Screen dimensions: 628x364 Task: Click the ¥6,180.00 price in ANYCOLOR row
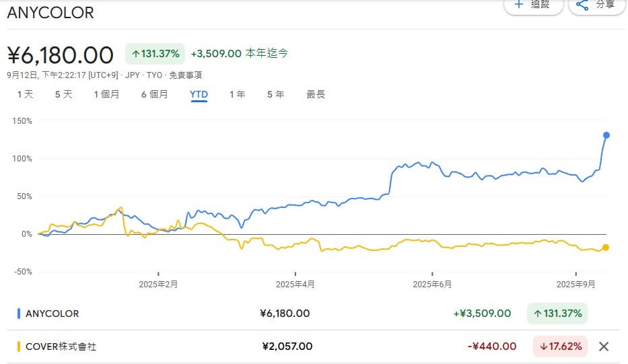pyautogui.click(x=285, y=313)
